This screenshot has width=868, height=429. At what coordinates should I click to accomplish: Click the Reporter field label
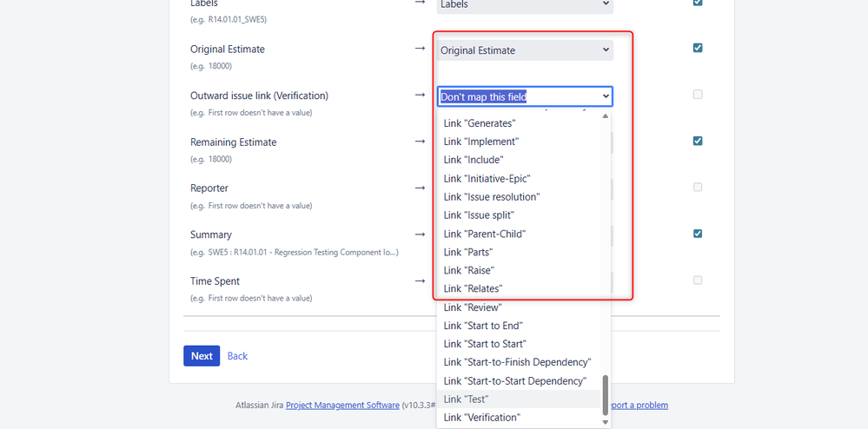[x=209, y=188]
